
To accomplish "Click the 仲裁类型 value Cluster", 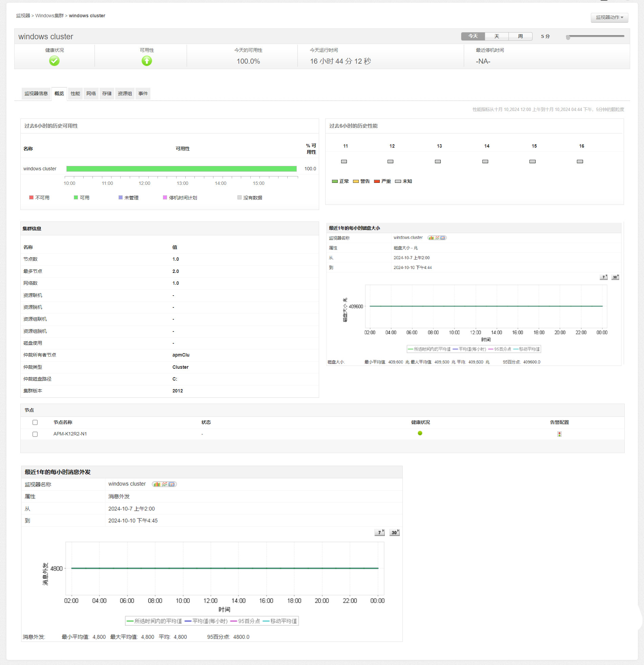I will pos(180,367).
